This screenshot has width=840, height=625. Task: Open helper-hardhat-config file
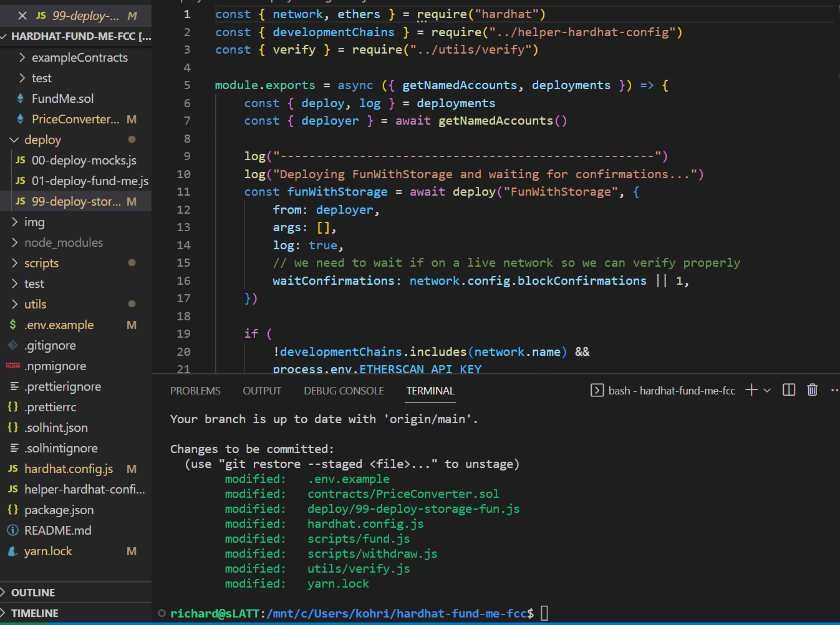click(x=75, y=489)
